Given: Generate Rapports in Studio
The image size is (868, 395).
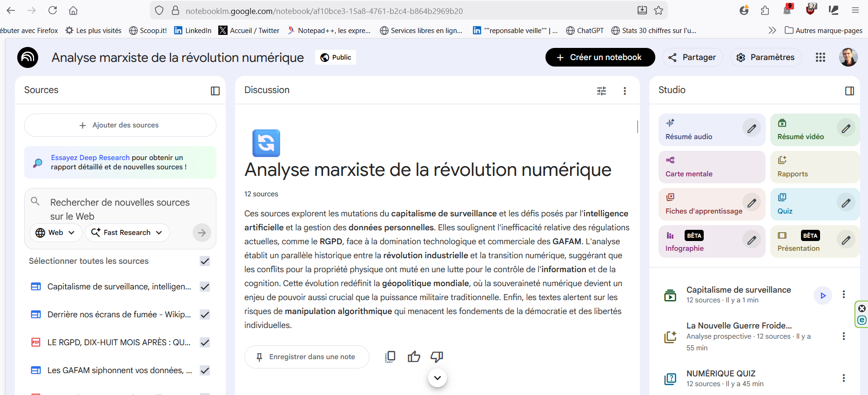Looking at the screenshot, I should [x=814, y=167].
